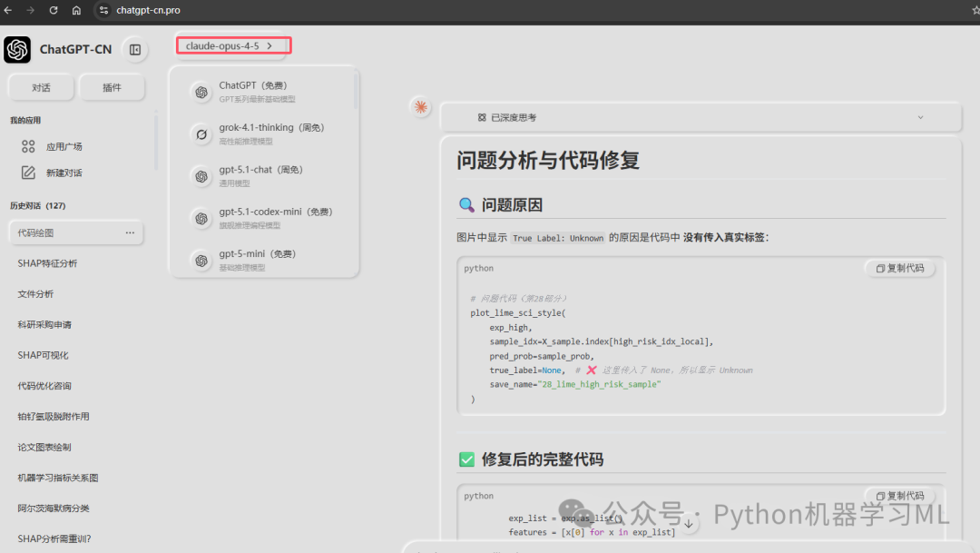Open the 文件分析 conversation
Screen dimensions: 980x553
pos(35,294)
